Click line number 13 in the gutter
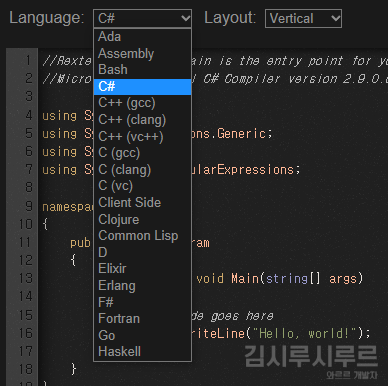The image size is (388, 386). (x=26, y=278)
